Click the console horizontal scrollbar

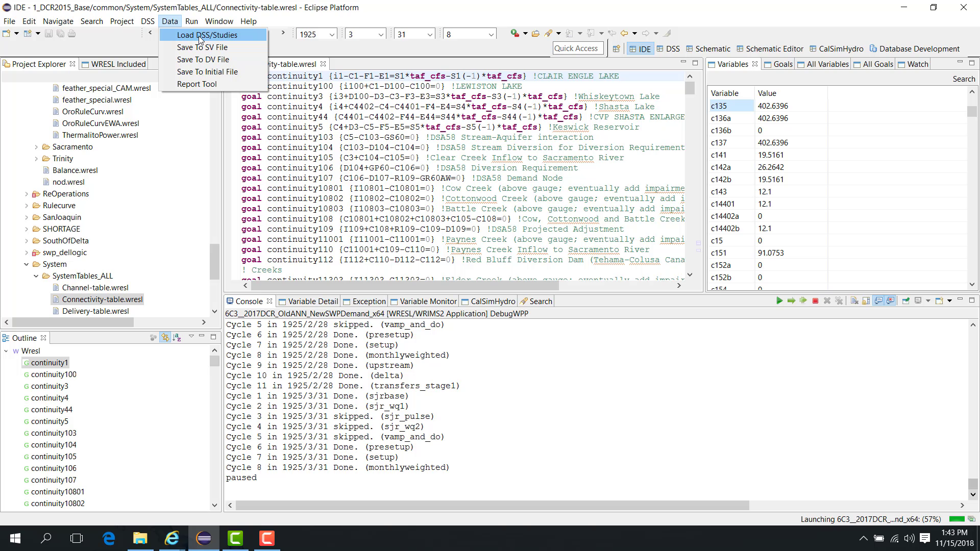tap(492, 505)
